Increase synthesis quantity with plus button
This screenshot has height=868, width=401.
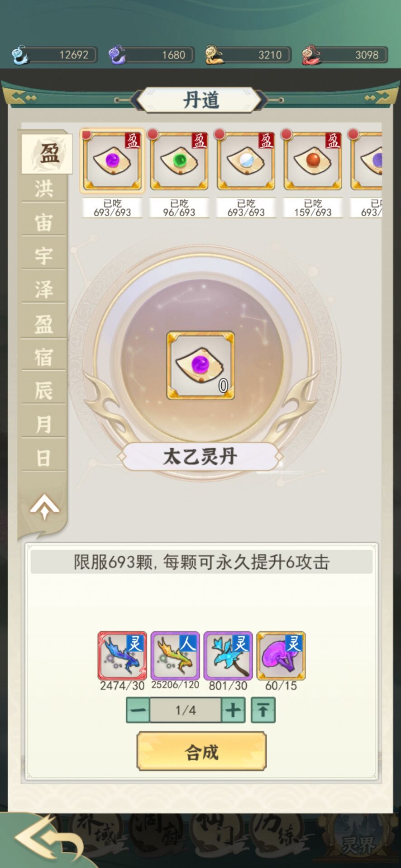point(233,710)
